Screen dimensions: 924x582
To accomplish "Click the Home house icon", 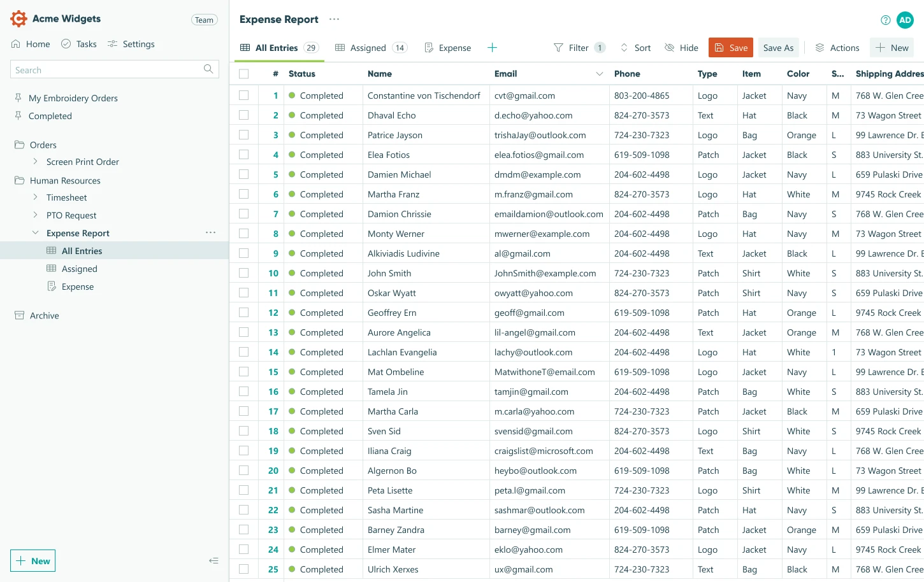I will [x=16, y=44].
